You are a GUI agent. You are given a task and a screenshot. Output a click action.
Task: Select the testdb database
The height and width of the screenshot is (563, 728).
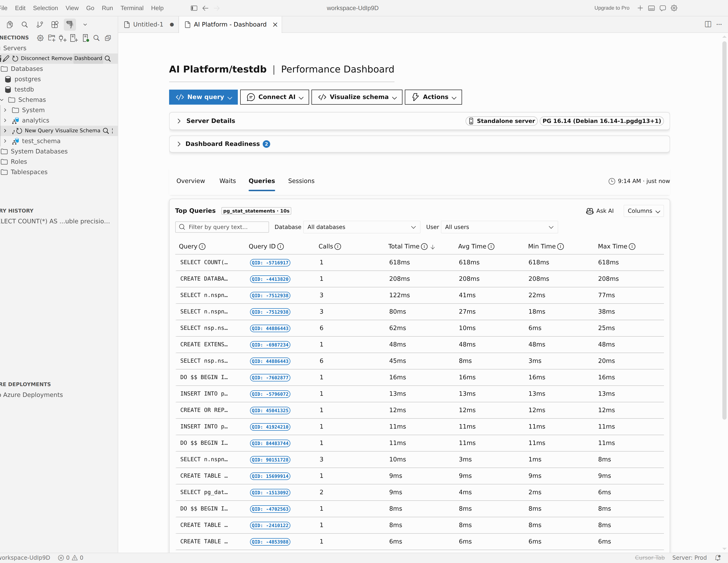(24, 89)
